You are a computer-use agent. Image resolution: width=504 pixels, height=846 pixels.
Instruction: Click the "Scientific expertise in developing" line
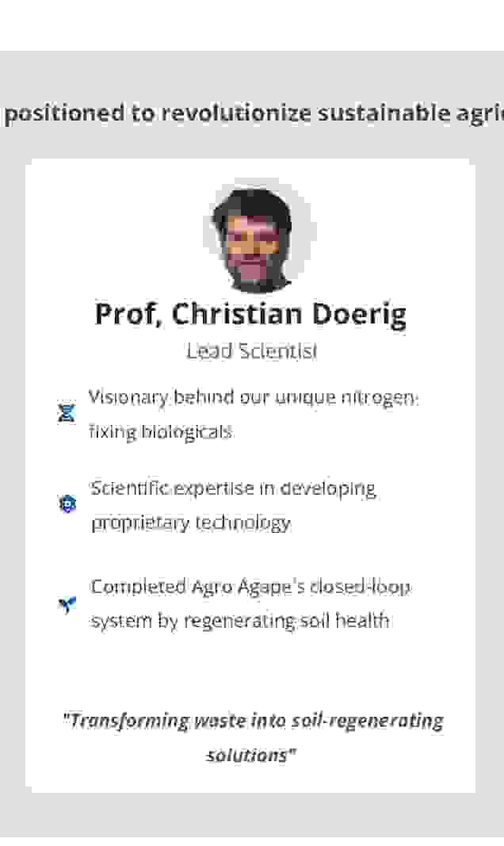coord(233,488)
